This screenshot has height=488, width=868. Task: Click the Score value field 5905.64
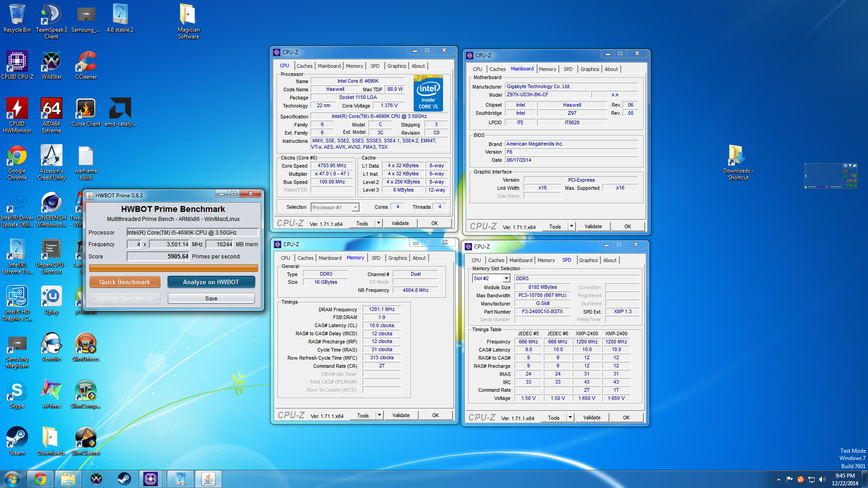(158, 256)
